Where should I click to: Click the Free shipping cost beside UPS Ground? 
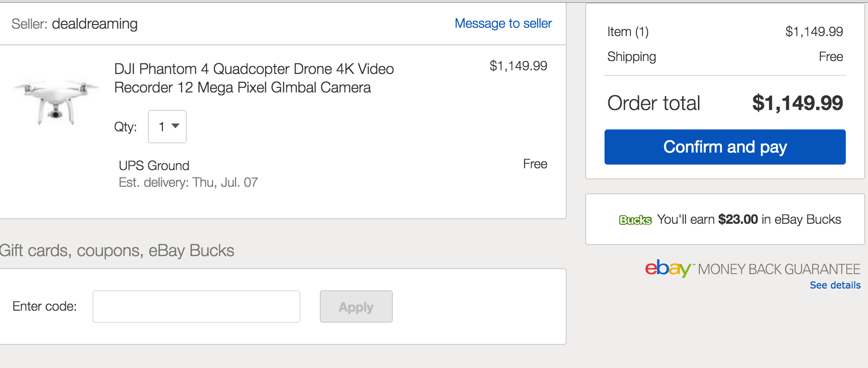point(535,164)
